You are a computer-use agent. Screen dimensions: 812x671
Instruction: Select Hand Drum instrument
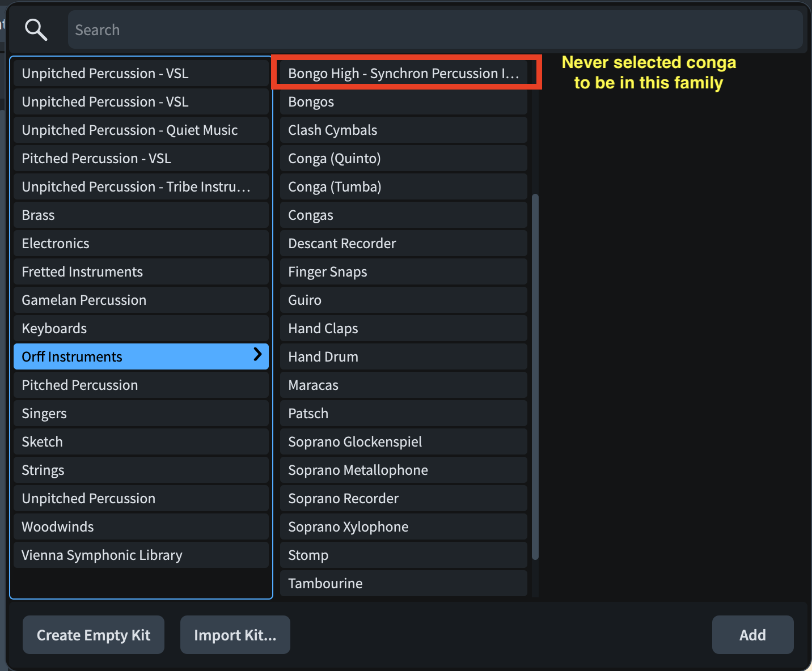pyautogui.click(x=403, y=357)
